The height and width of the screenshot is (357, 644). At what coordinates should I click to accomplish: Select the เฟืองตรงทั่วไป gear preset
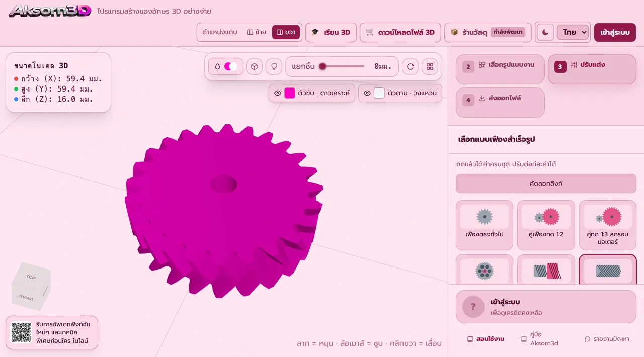coord(485,225)
